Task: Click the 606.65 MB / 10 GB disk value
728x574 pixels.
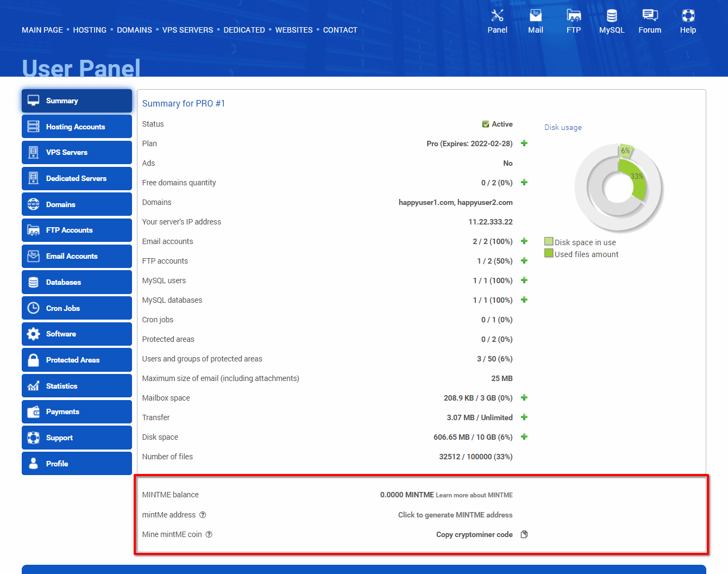Action: coord(473,437)
